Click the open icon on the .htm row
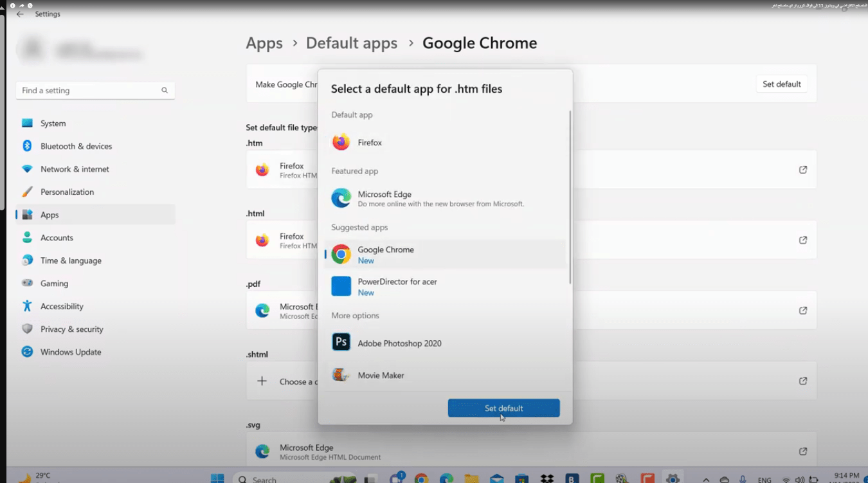Viewport: 868px width, 483px height. tap(803, 170)
